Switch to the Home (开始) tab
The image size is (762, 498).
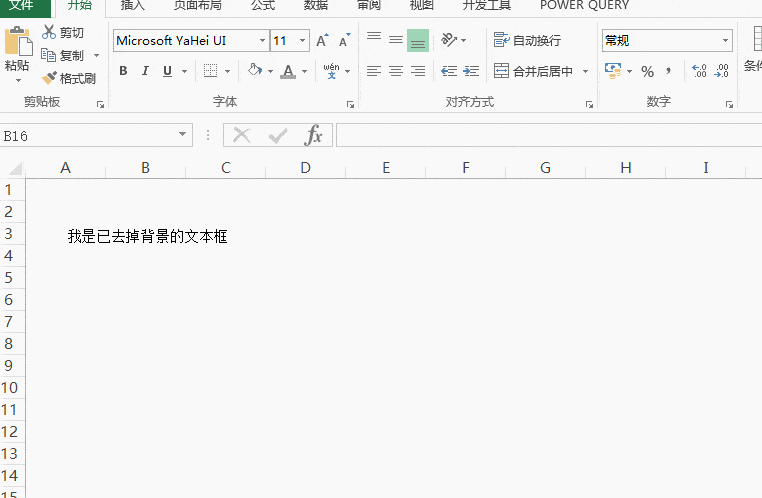(80, 6)
